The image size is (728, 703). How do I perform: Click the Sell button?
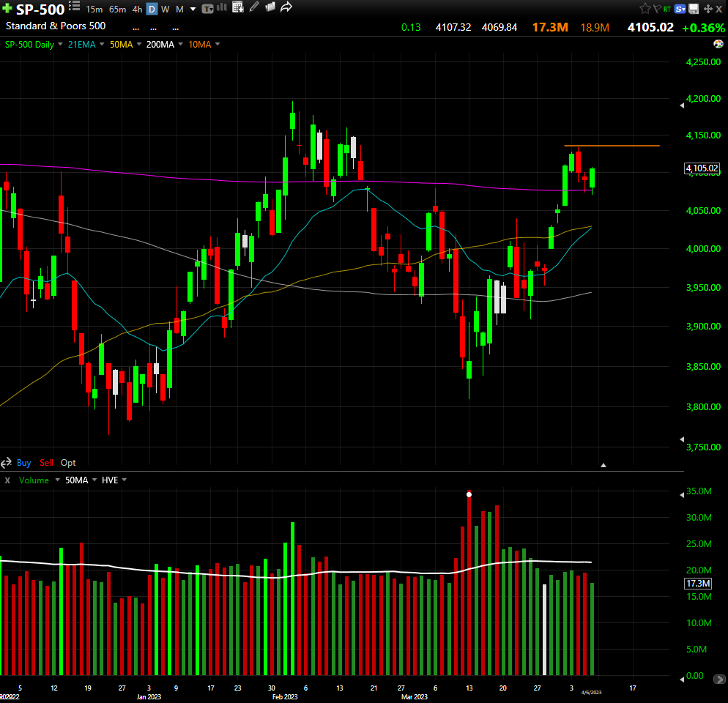(46, 463)
